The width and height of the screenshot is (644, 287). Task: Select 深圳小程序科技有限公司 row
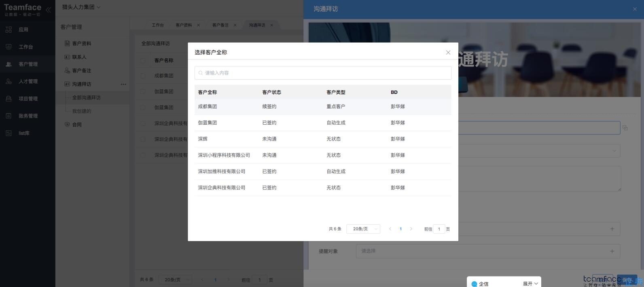[323, 155]
